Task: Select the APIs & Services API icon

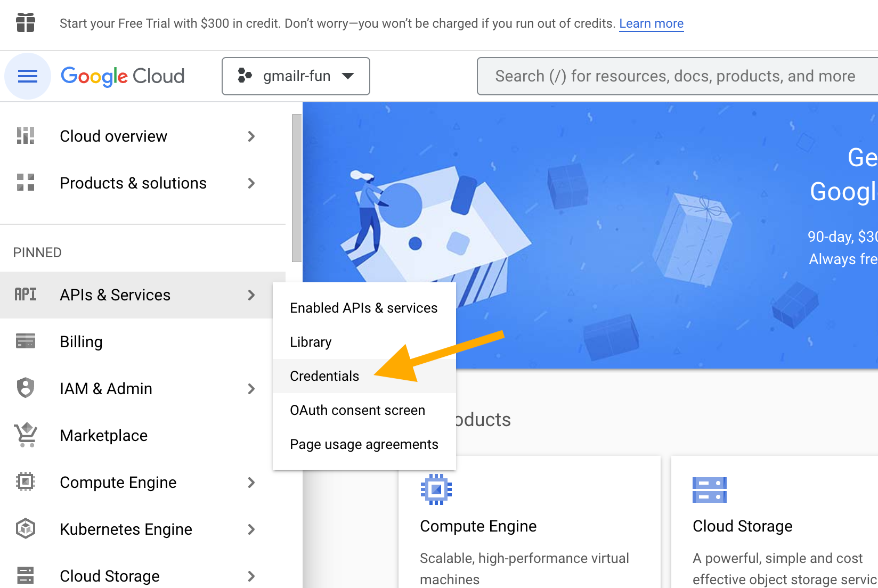Action: click(x=26, y=295)
